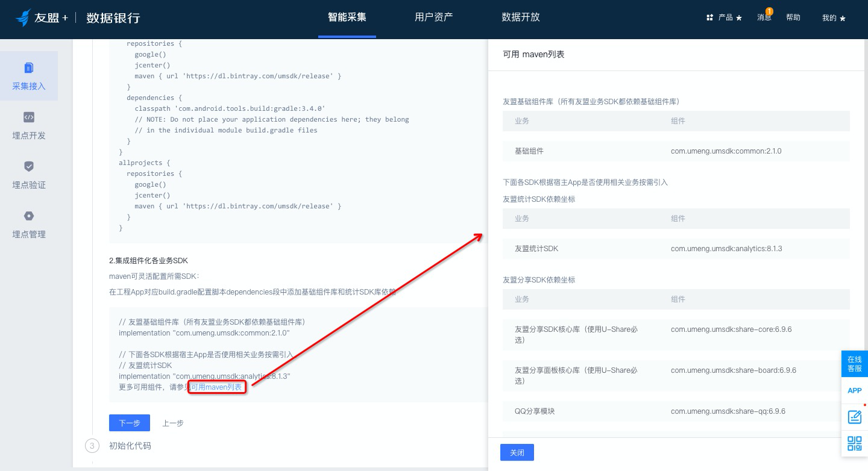The height and width of the screenshot is (471, 868).
Task: Click the 产品 grid icon
Action: click(709, 18)
